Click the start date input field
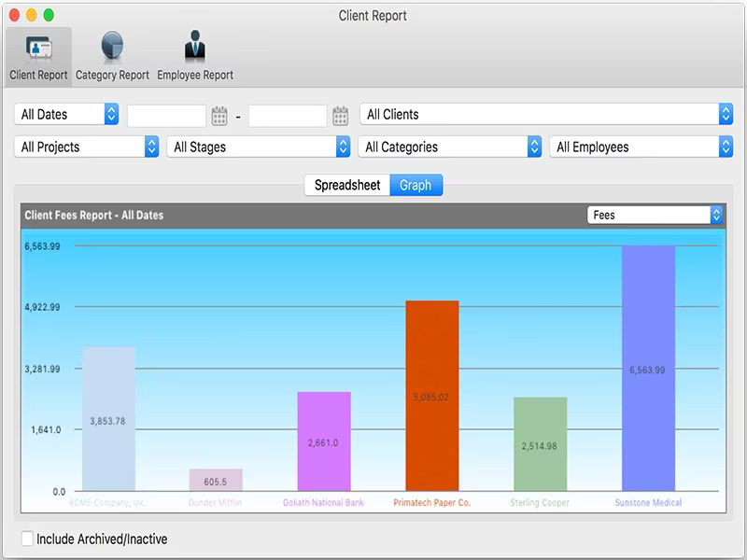The image size is (747, 560). click(x=166, y=116)
